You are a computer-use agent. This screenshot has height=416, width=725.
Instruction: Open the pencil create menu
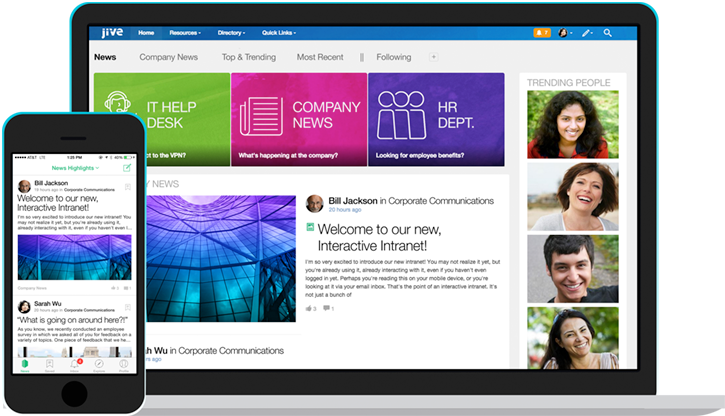(587, 33)
